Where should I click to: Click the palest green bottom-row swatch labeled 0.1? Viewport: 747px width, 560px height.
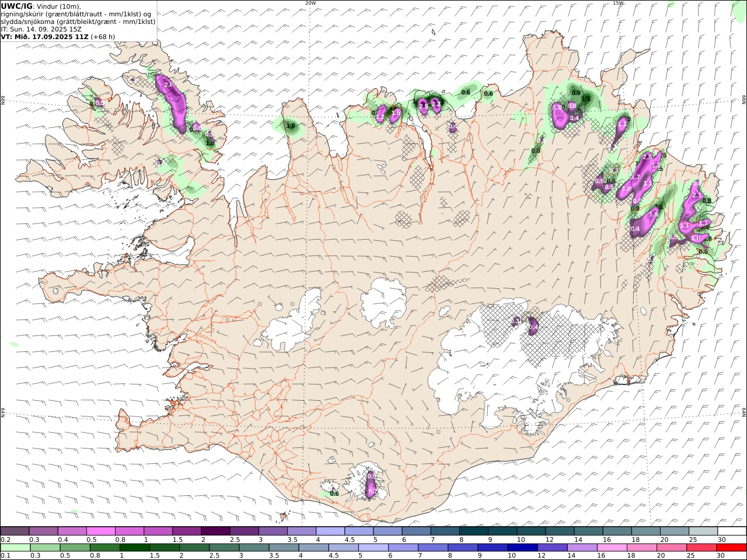[15, 547]
